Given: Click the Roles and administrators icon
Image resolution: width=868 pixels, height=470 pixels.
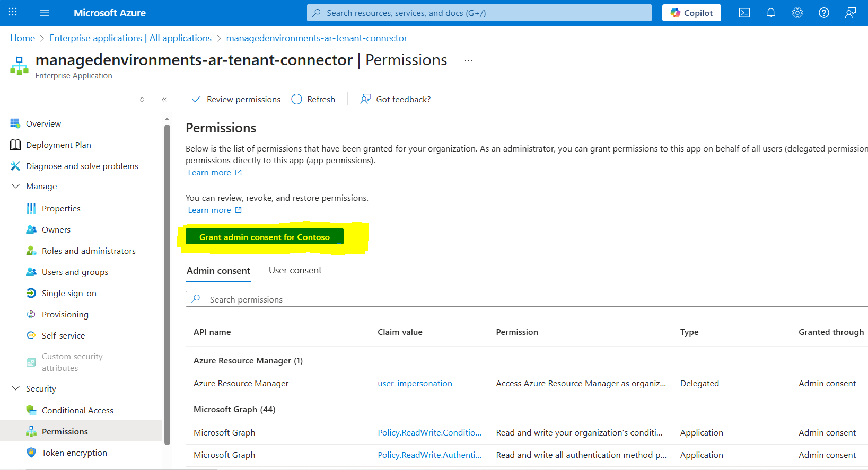Looking at the screenshot, I should pos(31,251).
